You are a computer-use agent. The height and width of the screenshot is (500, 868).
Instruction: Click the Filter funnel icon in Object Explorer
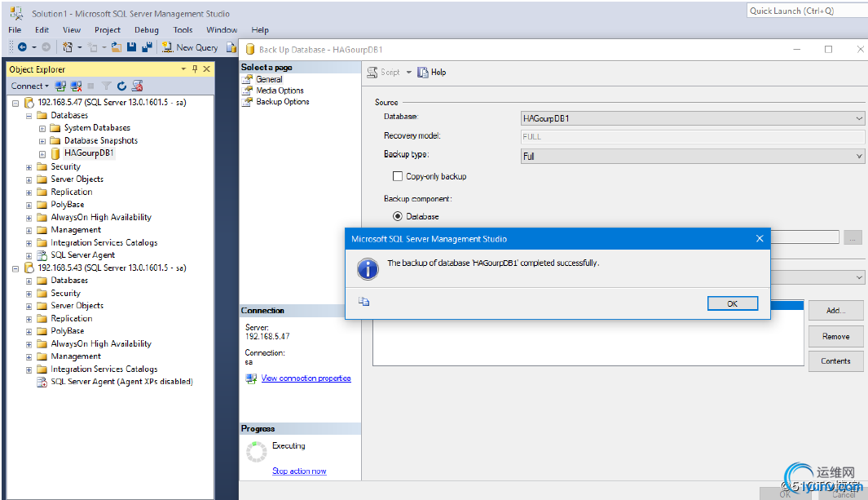point(106,86)
